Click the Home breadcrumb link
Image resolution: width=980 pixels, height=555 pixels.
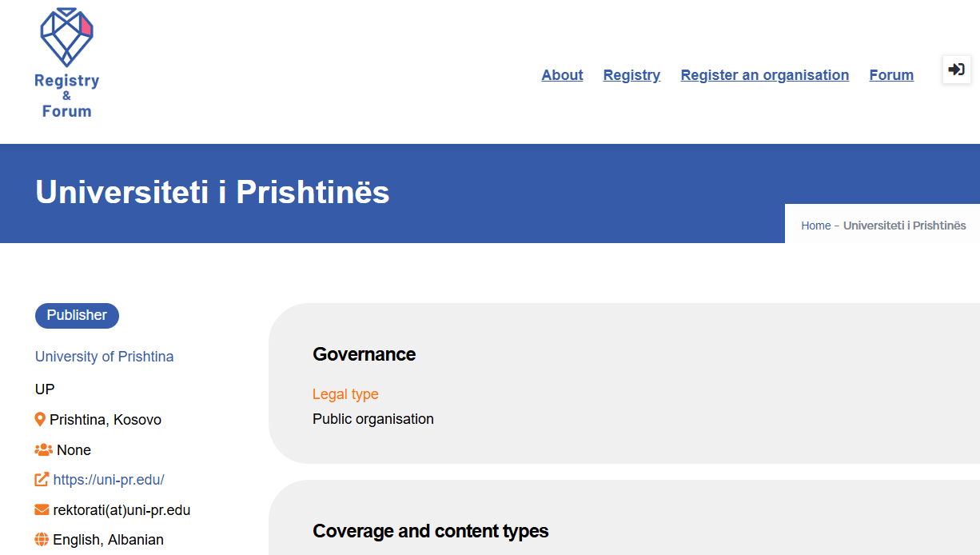(816, 226)
